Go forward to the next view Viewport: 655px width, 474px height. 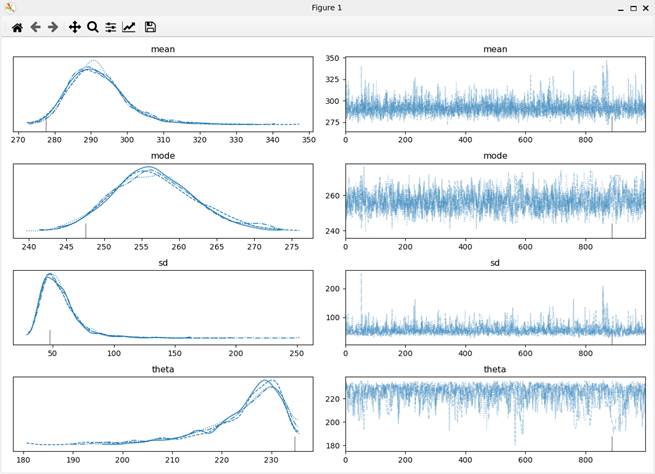(53, 28)
